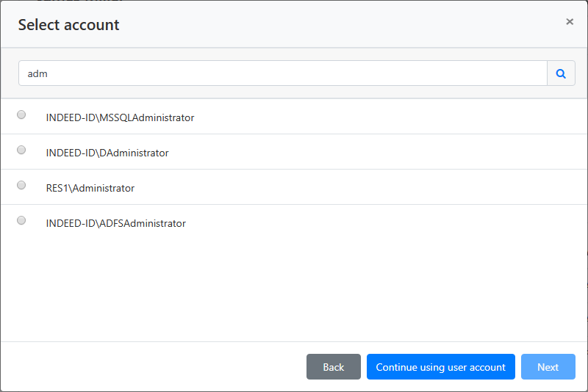Click the INDEED-ID\MSSQLAdministrator account name text
The image size is (588, 392).
tap(120, 117)
